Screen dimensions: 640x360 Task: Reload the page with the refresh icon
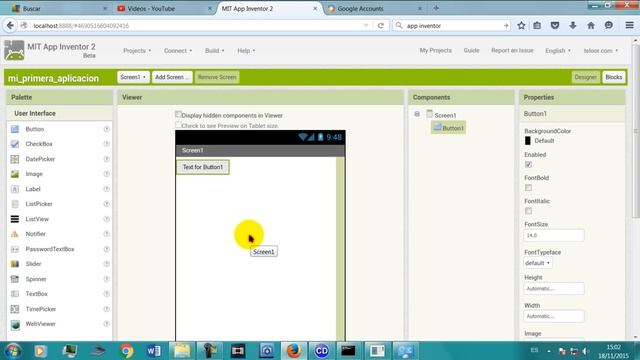pyautogui.click(x=381, y=25)
